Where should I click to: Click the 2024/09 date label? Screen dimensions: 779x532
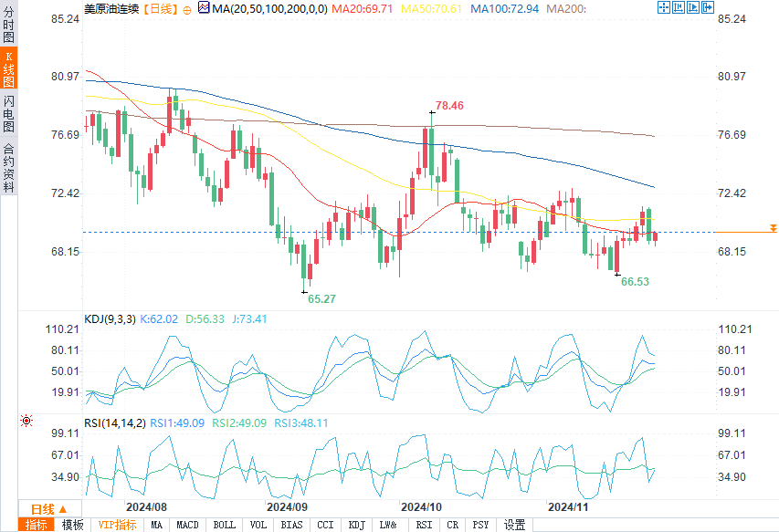pos(287,507)
